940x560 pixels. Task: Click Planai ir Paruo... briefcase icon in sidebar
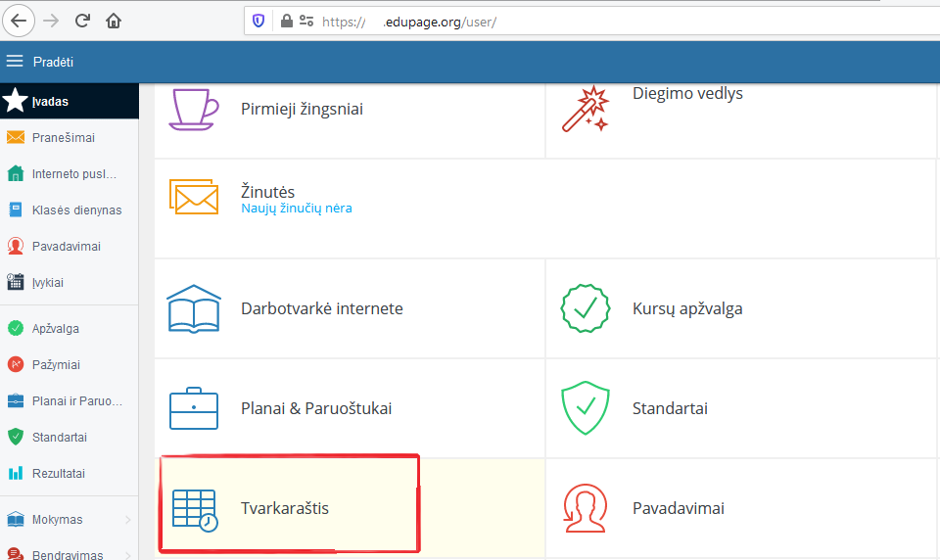tap(16, 400)
